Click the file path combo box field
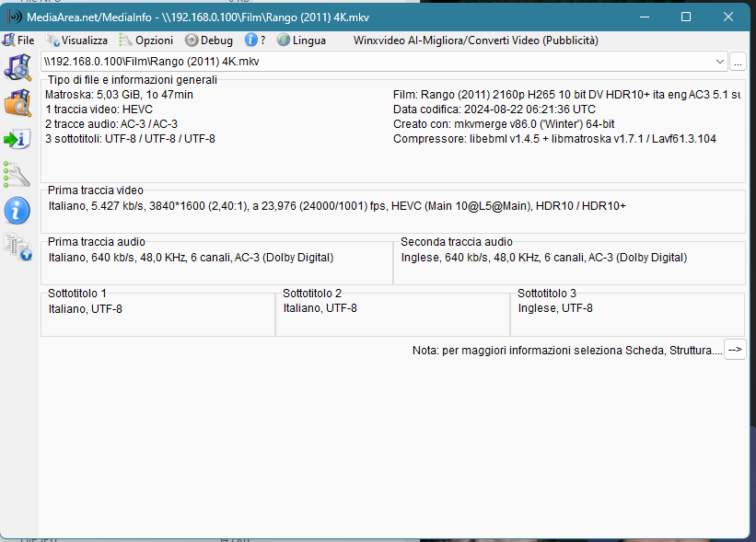This screenshot has height=542, width=756. point(384,62)
